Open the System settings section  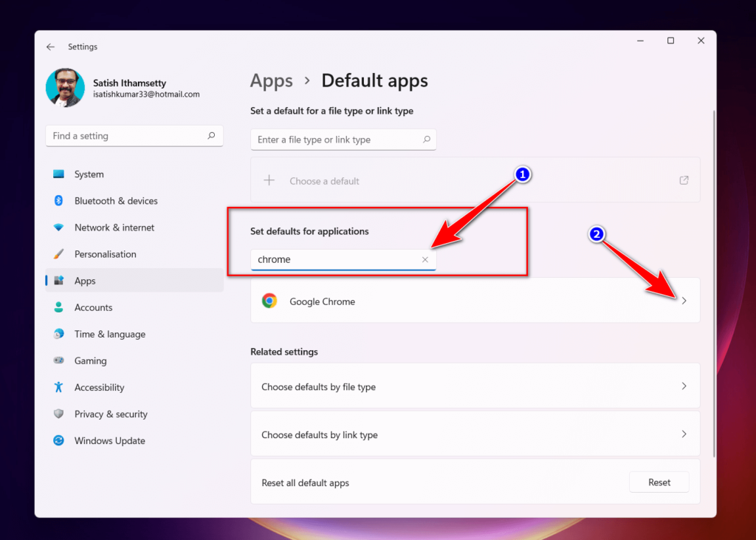tap(134, 174)
